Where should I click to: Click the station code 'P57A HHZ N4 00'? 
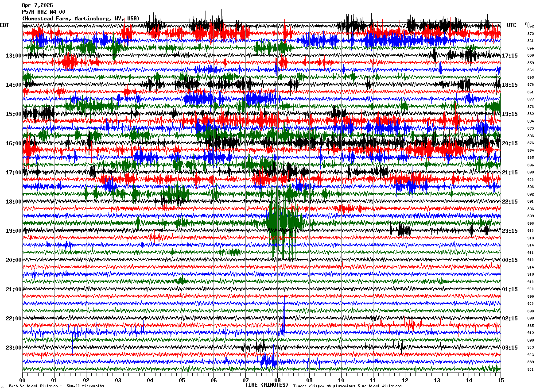pyautogui.click(x=43, y=12)
